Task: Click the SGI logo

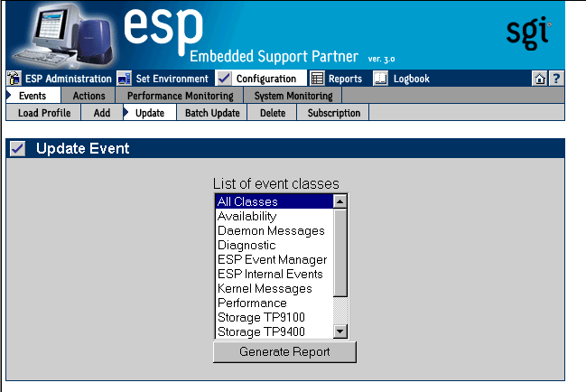Action: tap(528, 33)
